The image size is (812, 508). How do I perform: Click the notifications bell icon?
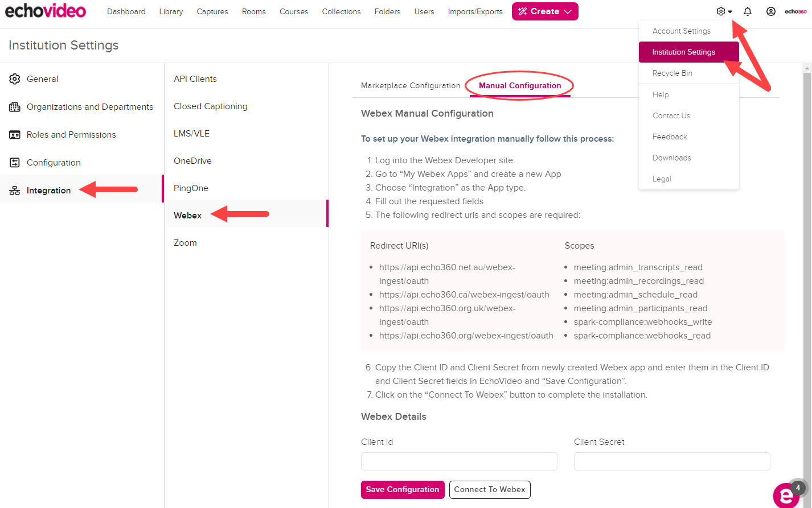(748, 11)
